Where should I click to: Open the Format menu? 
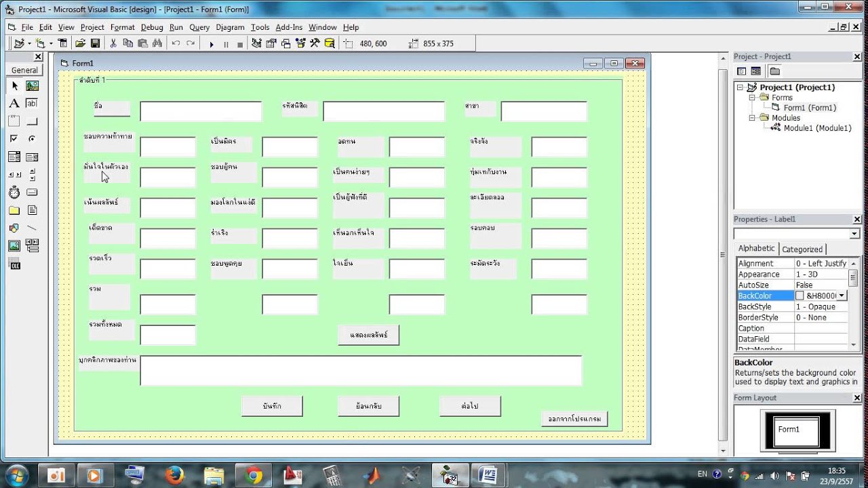[x=123, y=27]
